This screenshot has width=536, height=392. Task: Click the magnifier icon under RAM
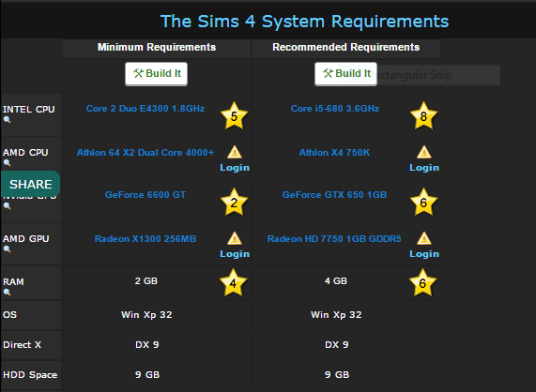tap(7, 293)
